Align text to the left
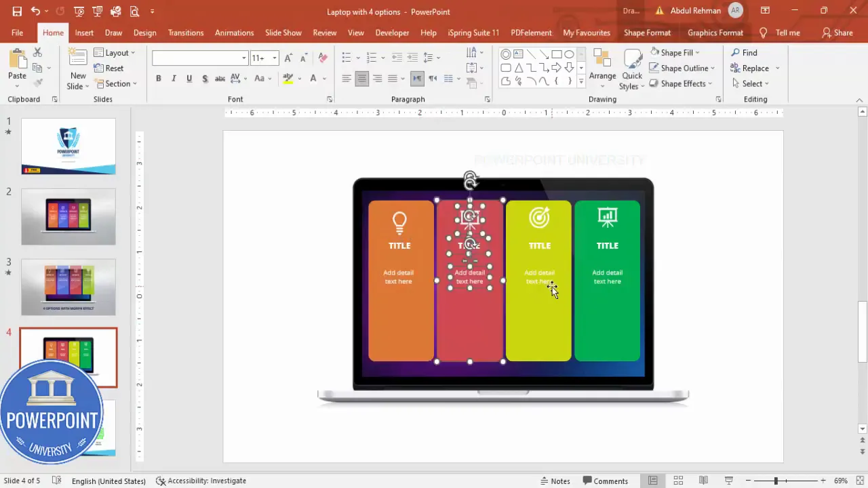Screen dimensions: 868x488 point(347,79)
